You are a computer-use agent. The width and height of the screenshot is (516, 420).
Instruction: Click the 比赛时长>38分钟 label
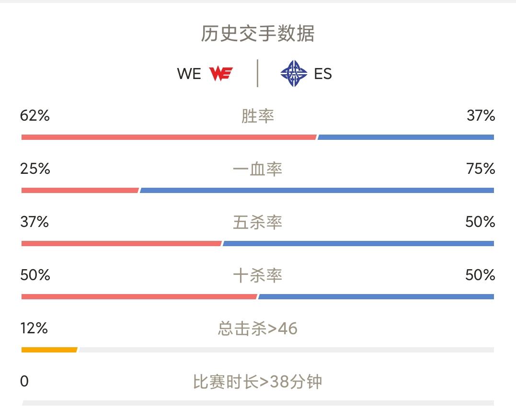tap(258, 382)
